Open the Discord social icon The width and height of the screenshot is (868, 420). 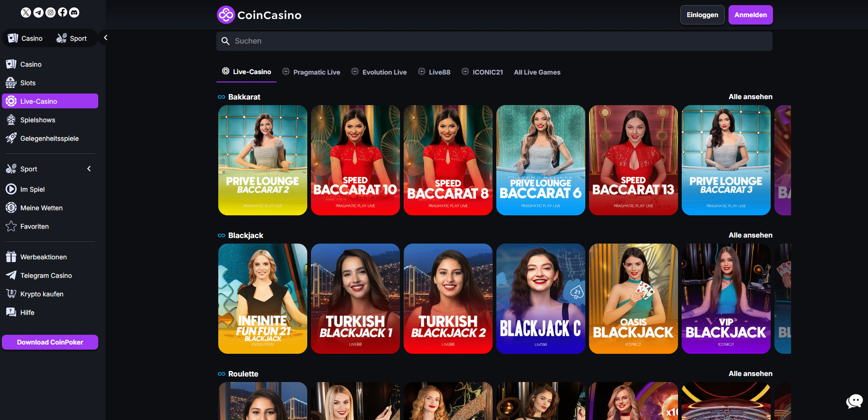click(x=74, y=13)
